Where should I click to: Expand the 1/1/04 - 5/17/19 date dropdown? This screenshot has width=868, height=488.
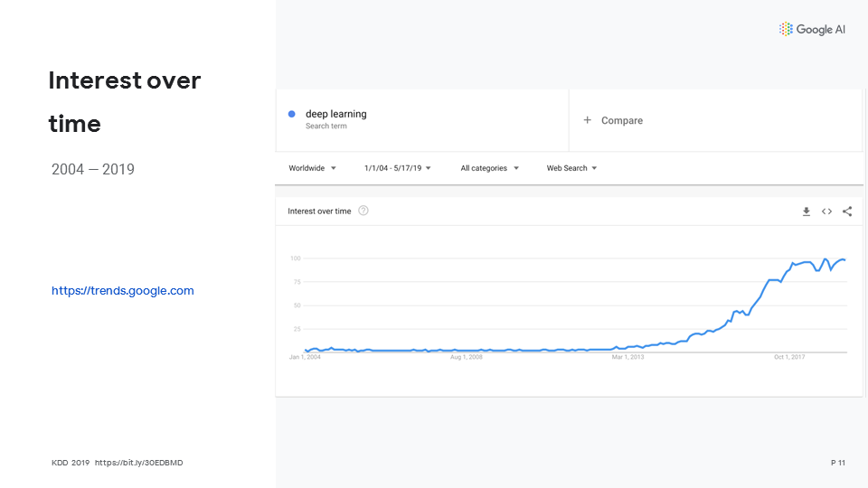[397, 168]
